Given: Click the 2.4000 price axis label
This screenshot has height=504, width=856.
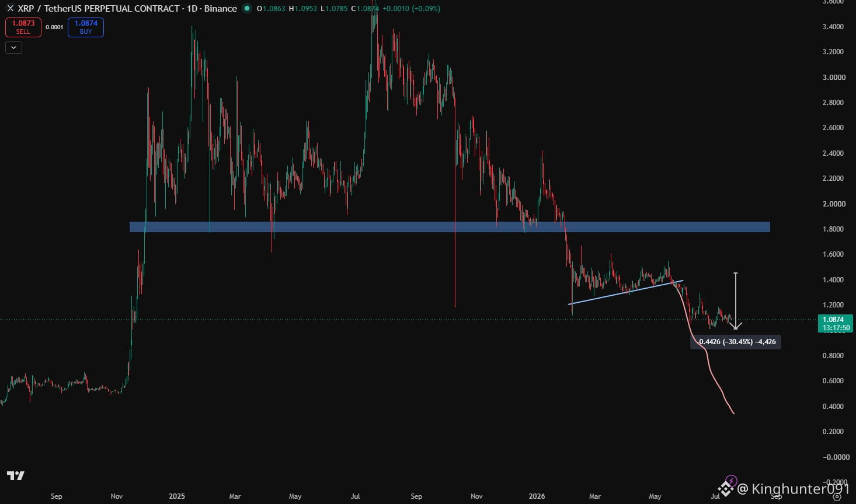Looking at the screenshot, I should click(833, 153).
